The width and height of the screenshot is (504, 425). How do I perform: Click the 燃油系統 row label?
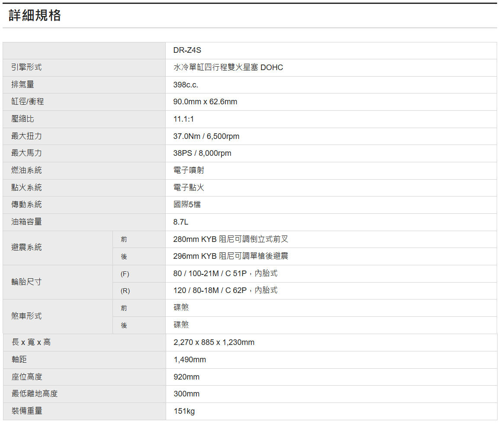pyautogui.click(x=27, y=171)
